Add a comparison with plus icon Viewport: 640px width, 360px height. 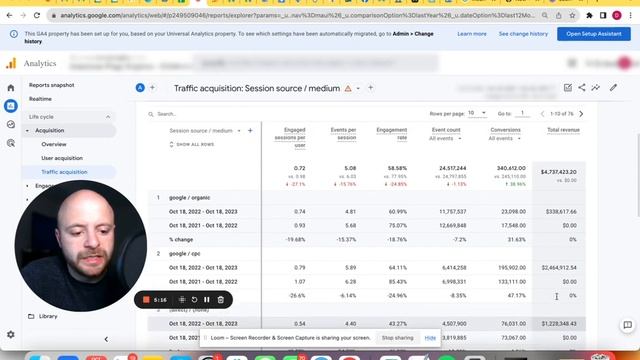coord(152,87)
